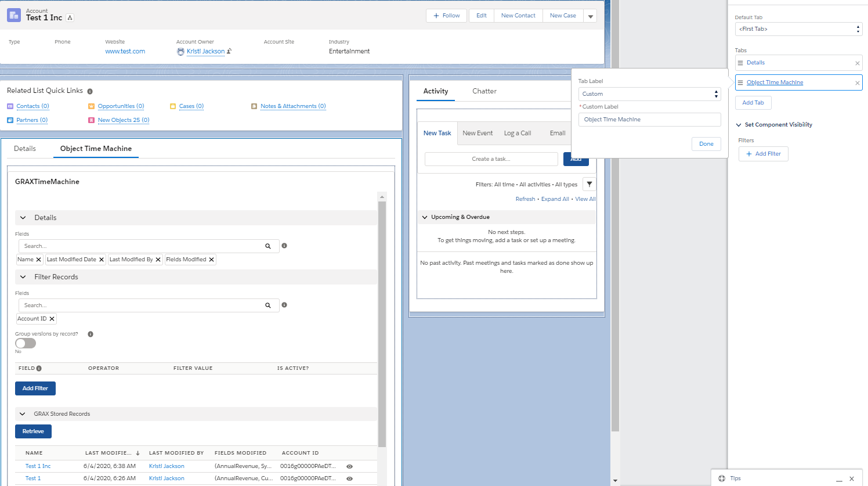Remove the Account ID filter chip
This screenshot has height=486, width=868.
(52, 319)
